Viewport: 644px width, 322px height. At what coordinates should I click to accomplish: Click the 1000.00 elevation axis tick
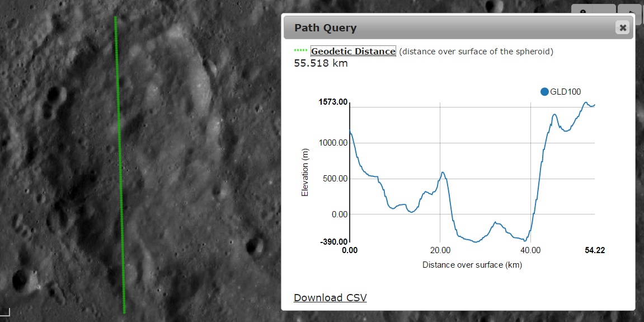tap(333, 143)
